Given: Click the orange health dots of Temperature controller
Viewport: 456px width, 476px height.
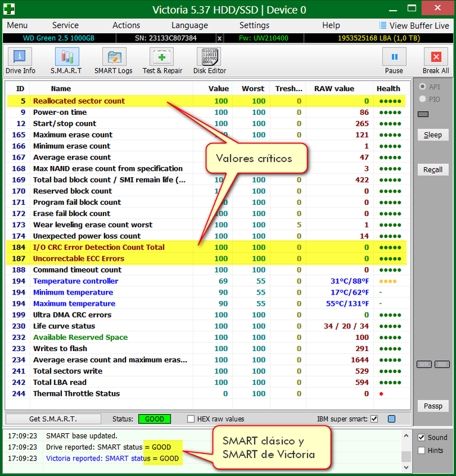Looking at the screenshot, I should click(x=388, y=281).
